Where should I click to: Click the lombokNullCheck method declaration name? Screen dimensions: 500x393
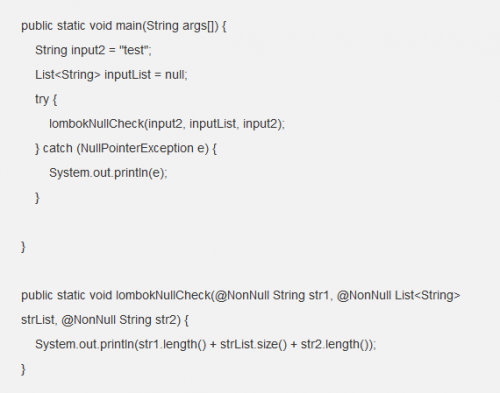[x=163, y=295]
